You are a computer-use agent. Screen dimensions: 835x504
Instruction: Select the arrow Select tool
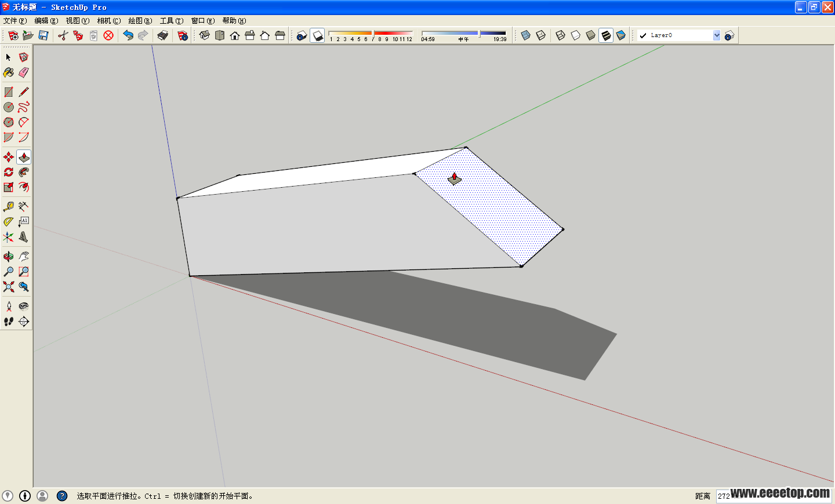tap(9, 57)
